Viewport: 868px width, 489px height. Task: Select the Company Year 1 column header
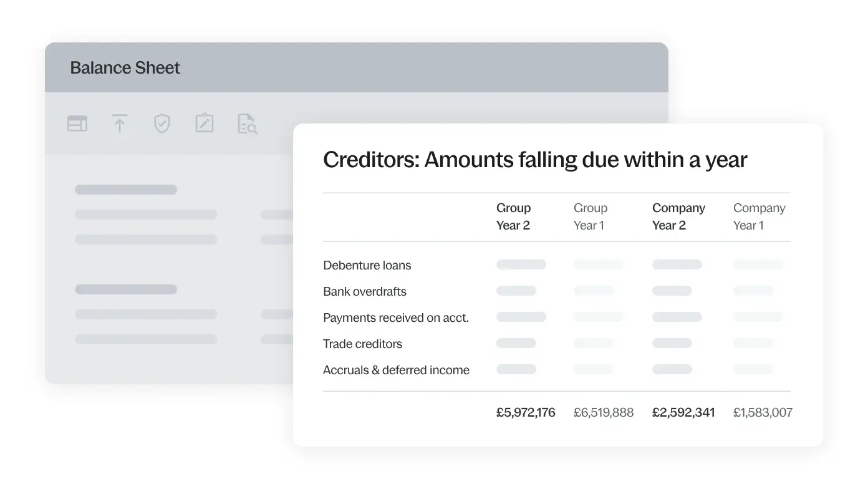759,216
